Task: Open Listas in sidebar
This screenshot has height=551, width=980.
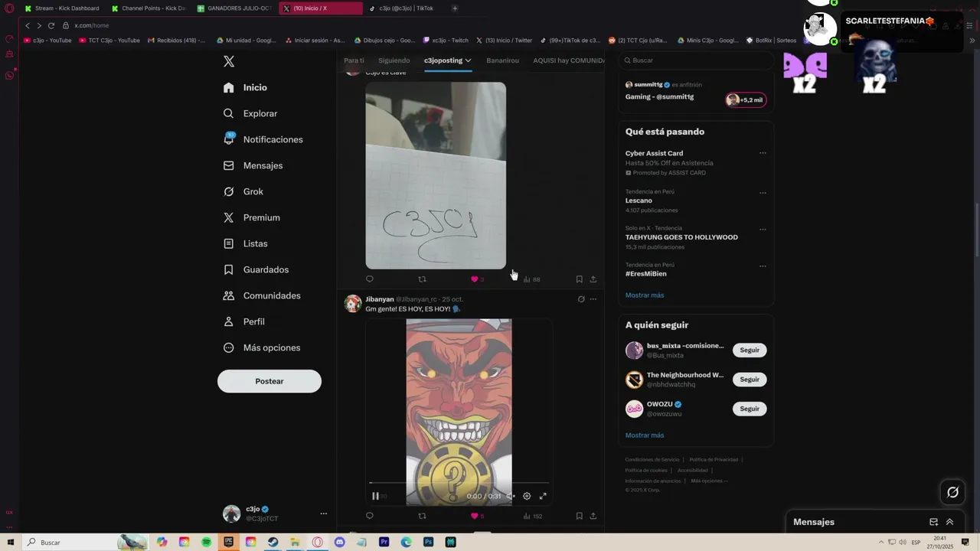Action: pos(245,243)
